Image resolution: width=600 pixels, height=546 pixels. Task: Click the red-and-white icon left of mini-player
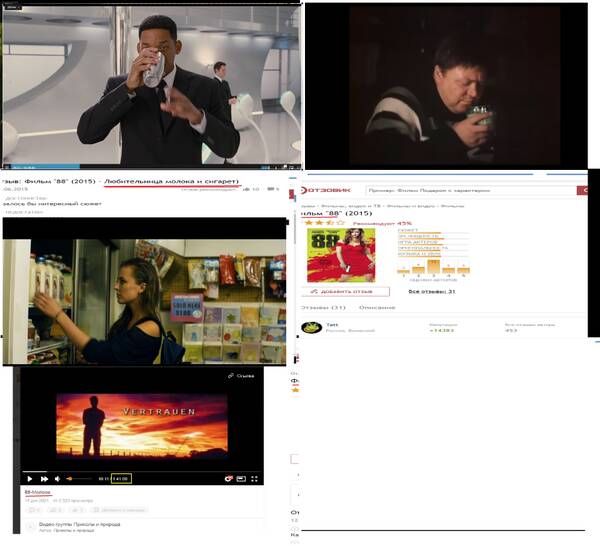coord(228,479)
